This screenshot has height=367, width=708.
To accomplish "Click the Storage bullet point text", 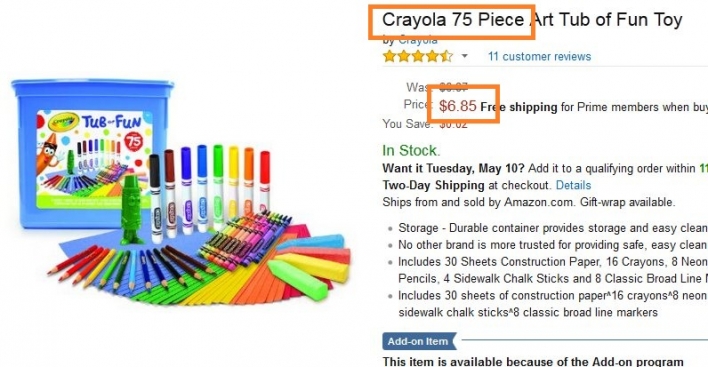I will pos(552,228).
